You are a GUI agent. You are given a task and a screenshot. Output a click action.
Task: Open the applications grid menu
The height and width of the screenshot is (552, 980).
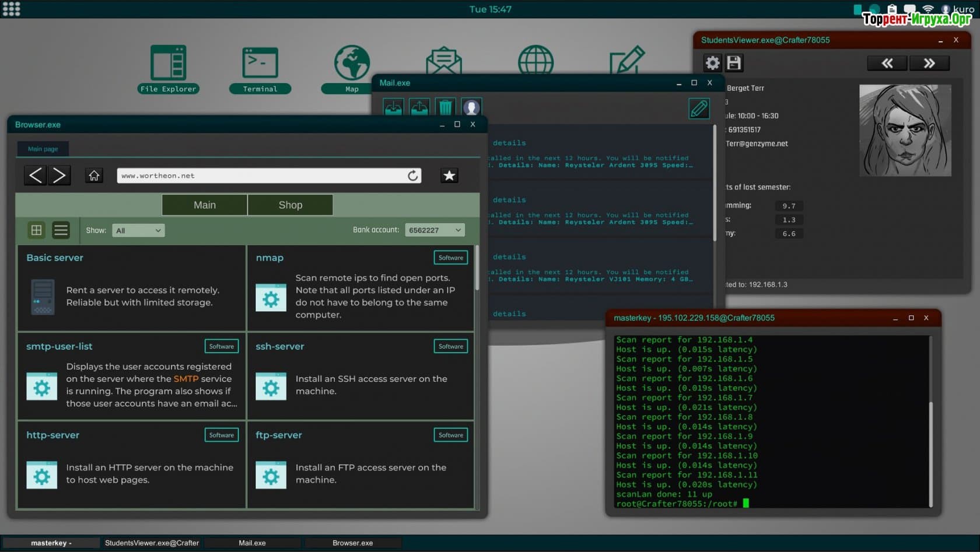[x=11, y=9]
